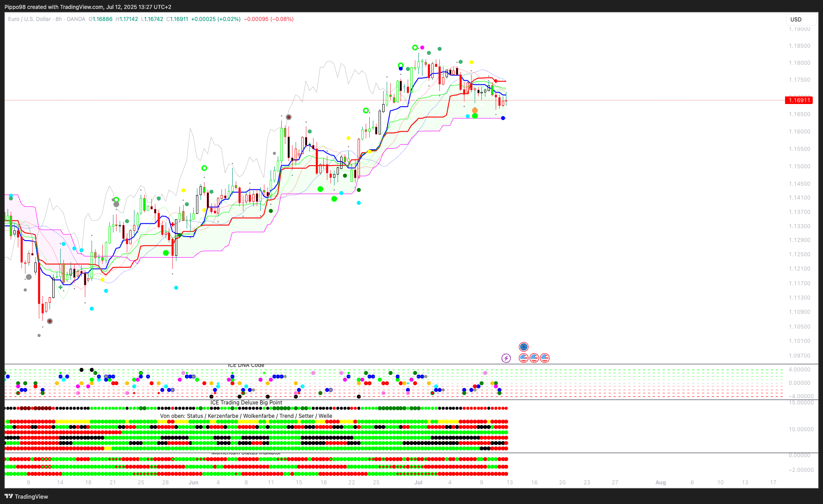Click the Jul label on the time axis
823x504 pixels.
pyautogui.click(x=418, y=483)
